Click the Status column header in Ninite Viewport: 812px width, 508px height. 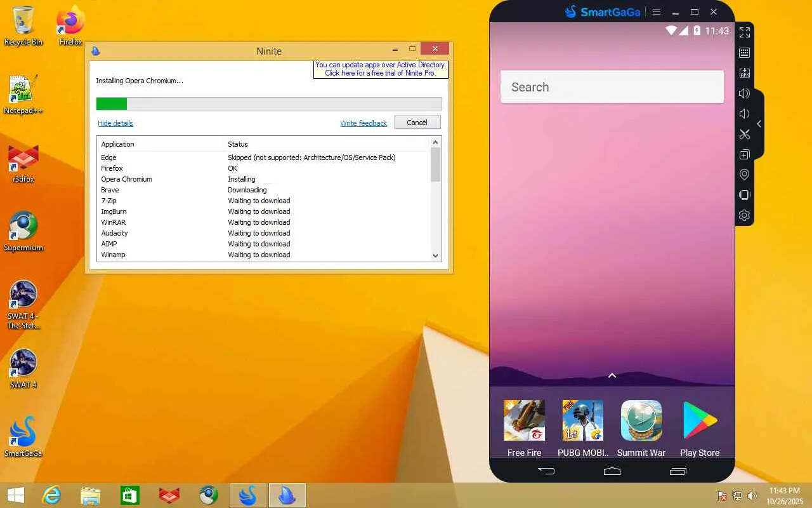tap(238, 144)
